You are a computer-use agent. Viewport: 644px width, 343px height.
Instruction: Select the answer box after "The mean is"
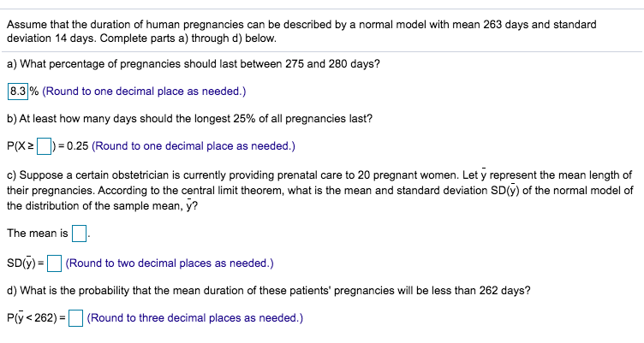80,234
